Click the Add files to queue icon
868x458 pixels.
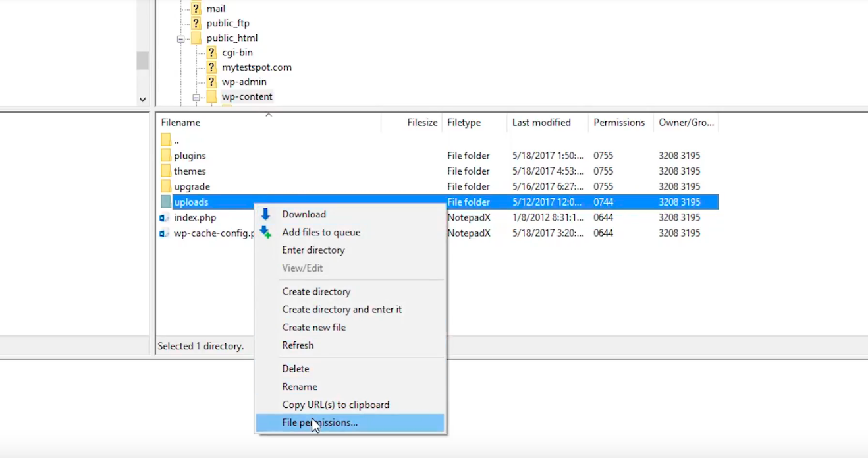[x=265, y=232]
